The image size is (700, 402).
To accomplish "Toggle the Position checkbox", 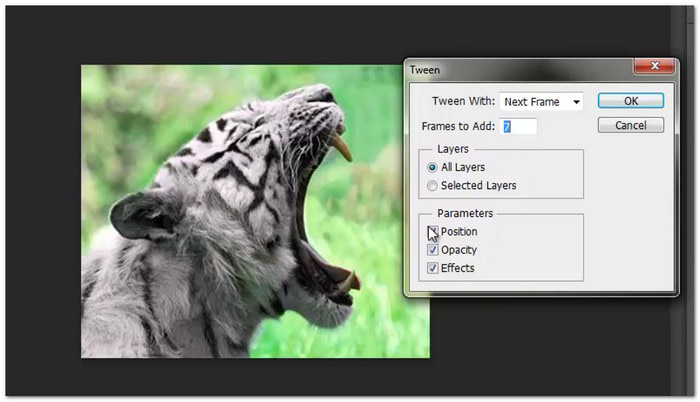I will [x=432, y=231].
